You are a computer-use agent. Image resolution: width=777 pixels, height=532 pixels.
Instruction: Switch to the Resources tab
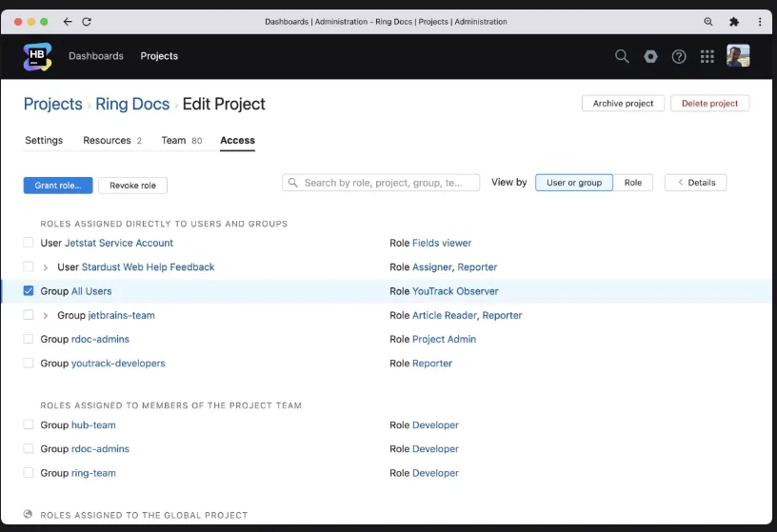pos(112,140)
